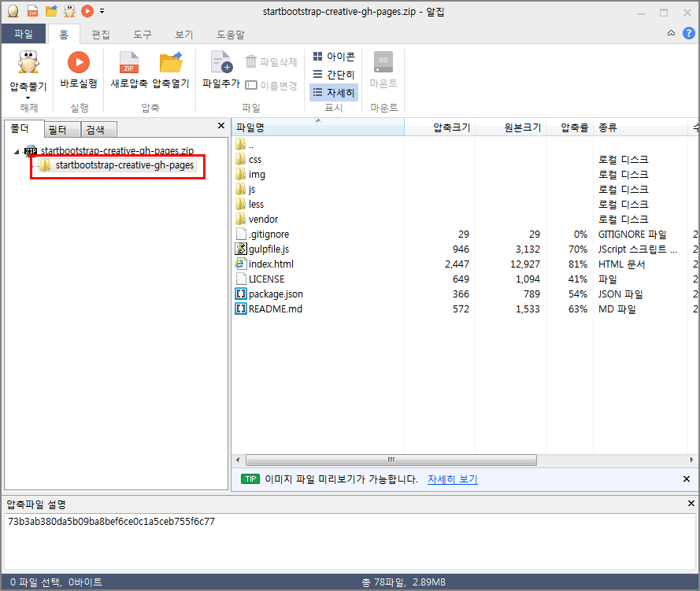Image resolution: width=700 pixels, height=591 pixels.
Task: Click the 이름변경 rename icon
Action: point(251,85)
